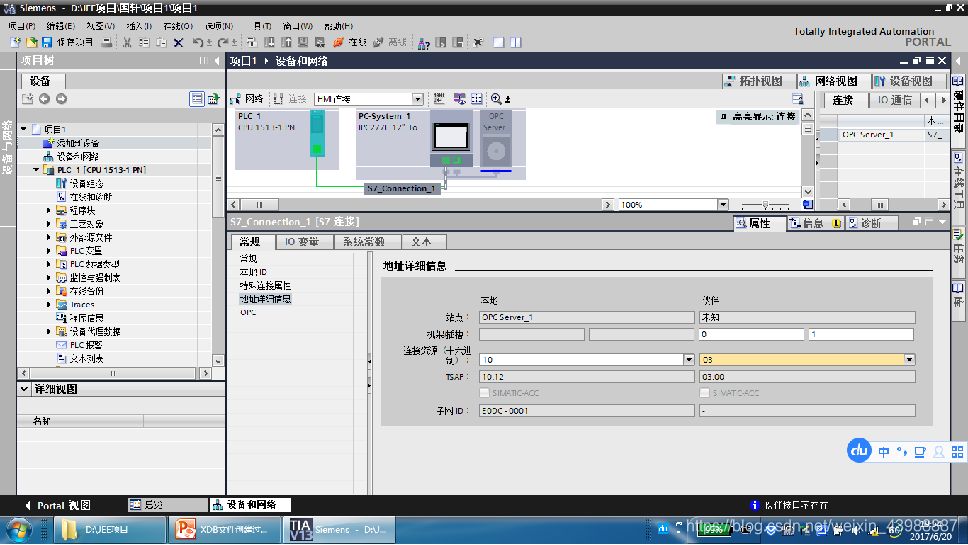Click the show page breaks grid icon
The image size is (968, 545).
click(477, 99)
